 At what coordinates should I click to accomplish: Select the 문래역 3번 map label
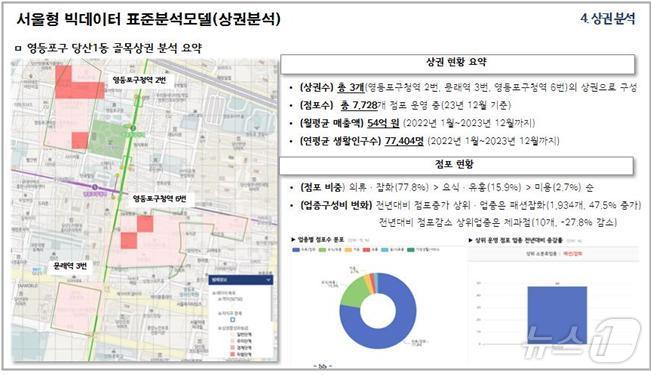tap(70, 265)
